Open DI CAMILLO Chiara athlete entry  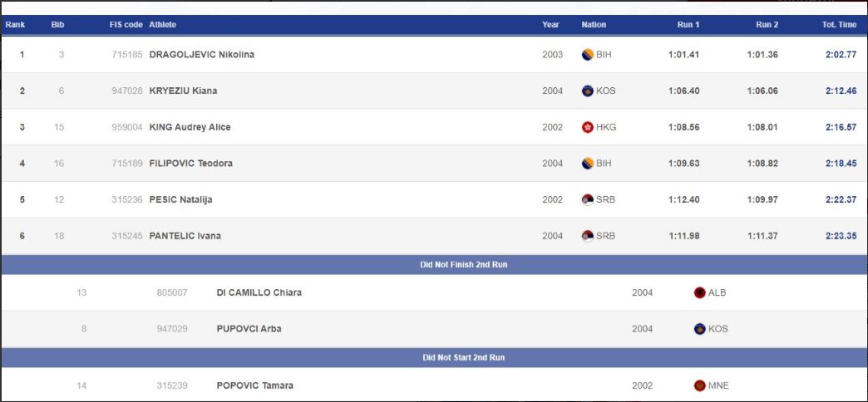259,292
